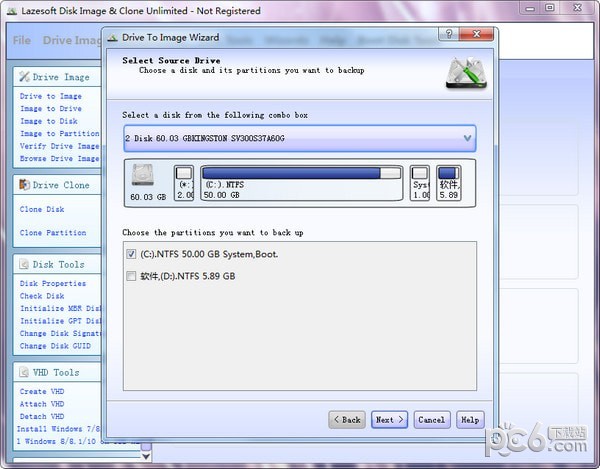Open Check Disk link
This screenshot has width=600, height=469.
(42, 296)
